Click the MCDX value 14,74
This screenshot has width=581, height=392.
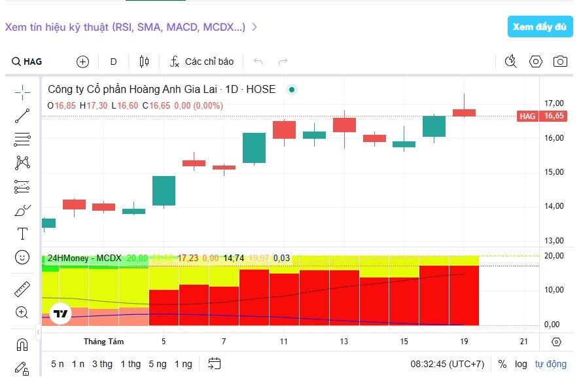click(x=234, y=258)
